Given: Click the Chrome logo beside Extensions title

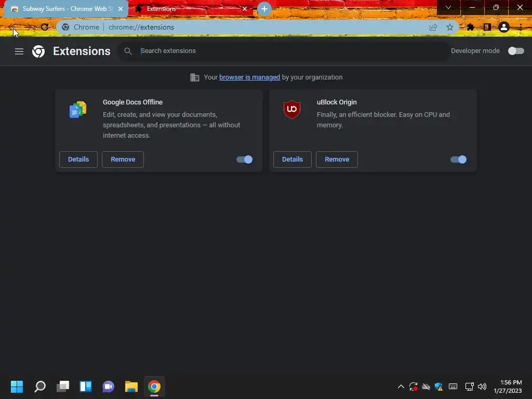Looking at the screenshot, I should [38, 51].
